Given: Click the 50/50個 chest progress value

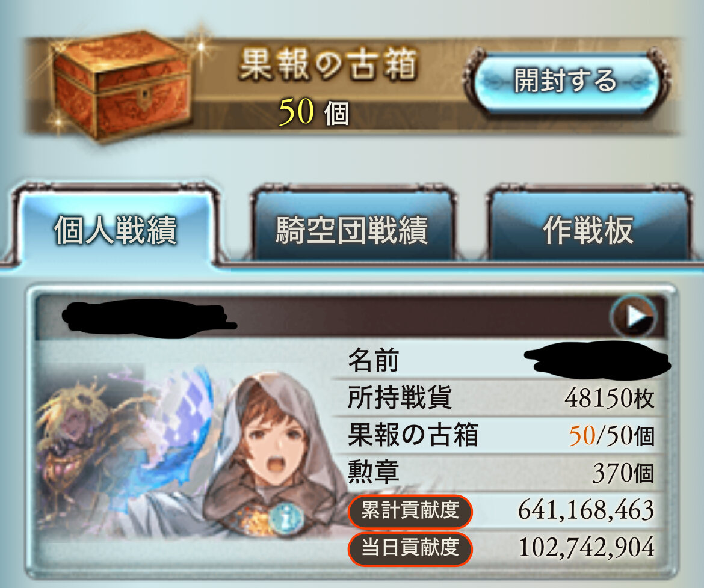Looking at the screenshot, I should (611, 435).
